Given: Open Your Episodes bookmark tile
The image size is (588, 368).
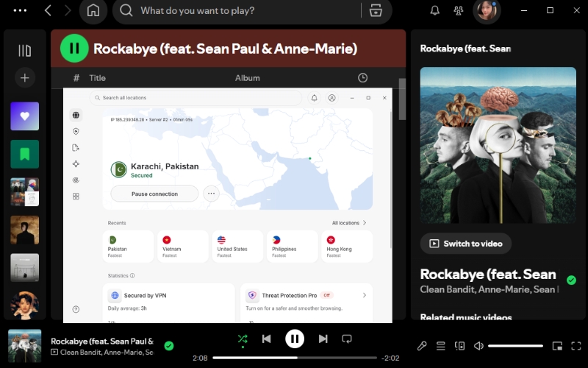Looking at the screenshot, I should coord(25,154).
